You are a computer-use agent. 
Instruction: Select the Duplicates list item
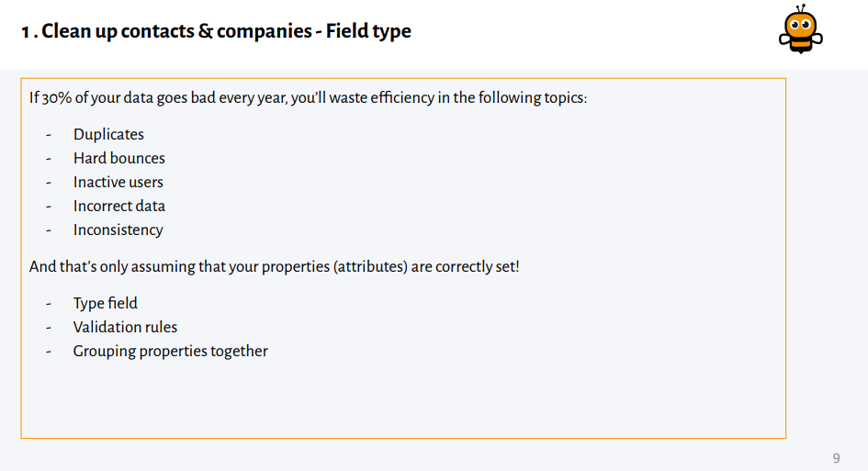click(108, 134)
